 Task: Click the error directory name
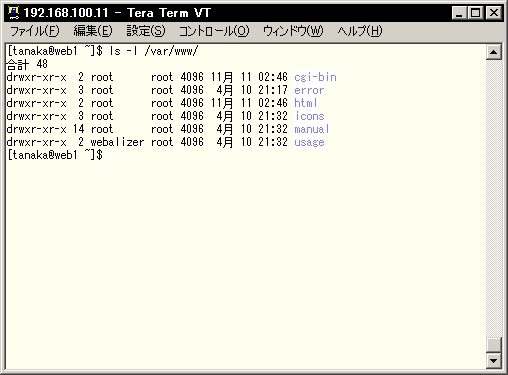309,90
